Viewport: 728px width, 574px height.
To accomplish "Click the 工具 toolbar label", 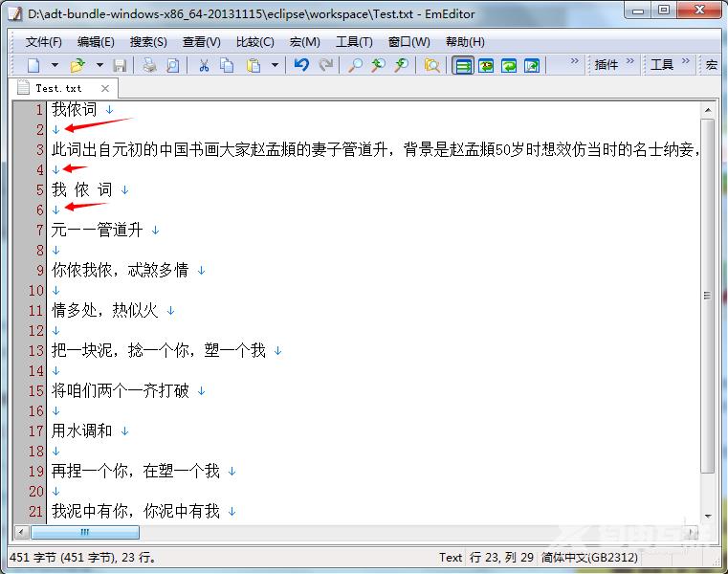I will tap(662, 64).
